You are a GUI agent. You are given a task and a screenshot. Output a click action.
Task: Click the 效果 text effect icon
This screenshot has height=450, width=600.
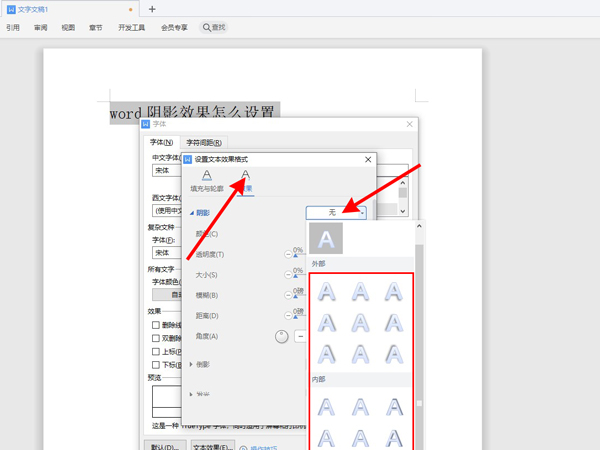[x=245, y=181]
